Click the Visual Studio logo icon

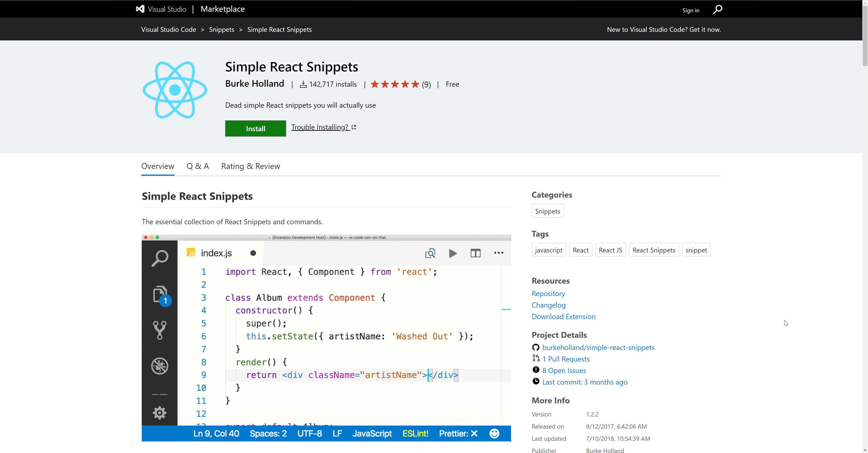coord(140,9)
